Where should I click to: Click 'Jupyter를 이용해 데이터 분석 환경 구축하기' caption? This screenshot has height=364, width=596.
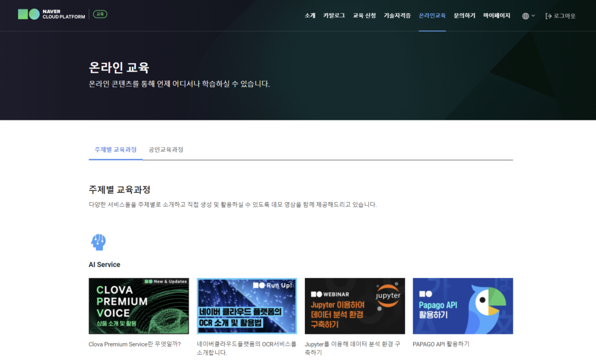[x=352, y=348]
